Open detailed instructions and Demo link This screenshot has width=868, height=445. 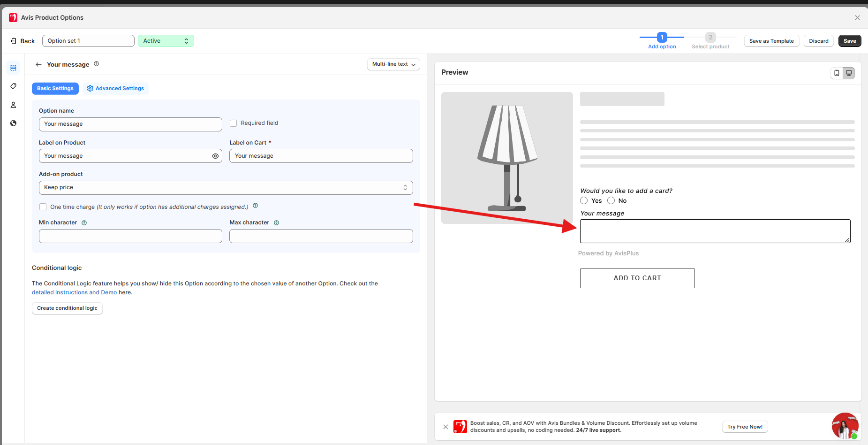(x=74, y=292)
